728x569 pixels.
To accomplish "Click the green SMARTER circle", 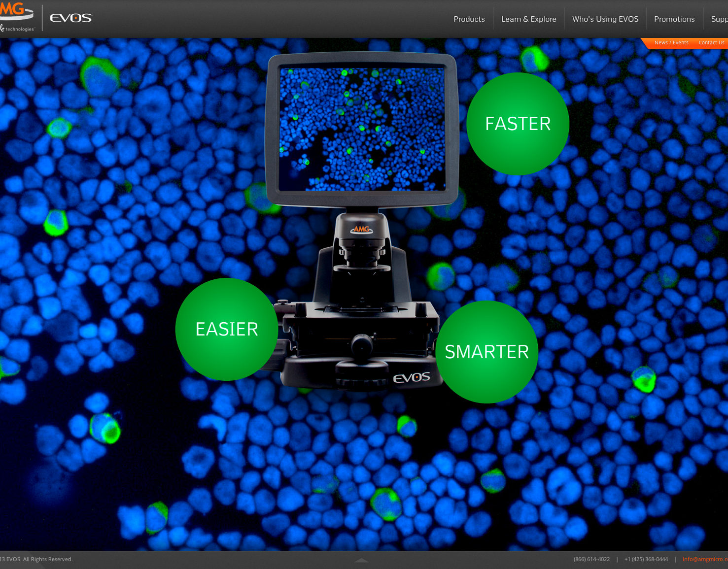I will tap(486, 352).
